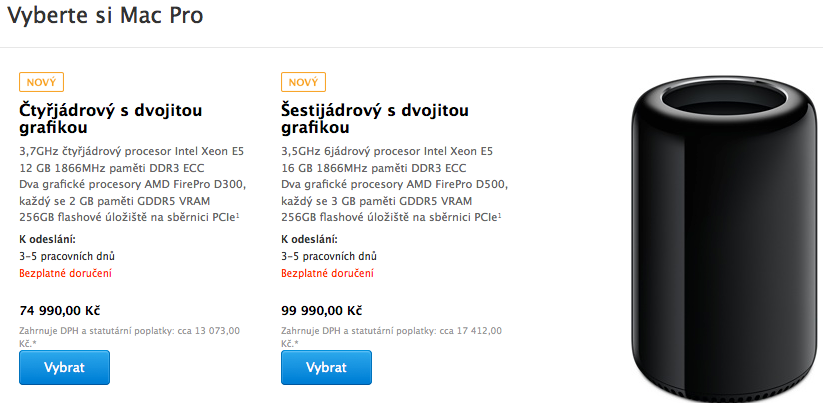This screenshot has height=403, width=823.
Task: Click Bezplatné doručení under the six-core model
Action: point(328,273)
